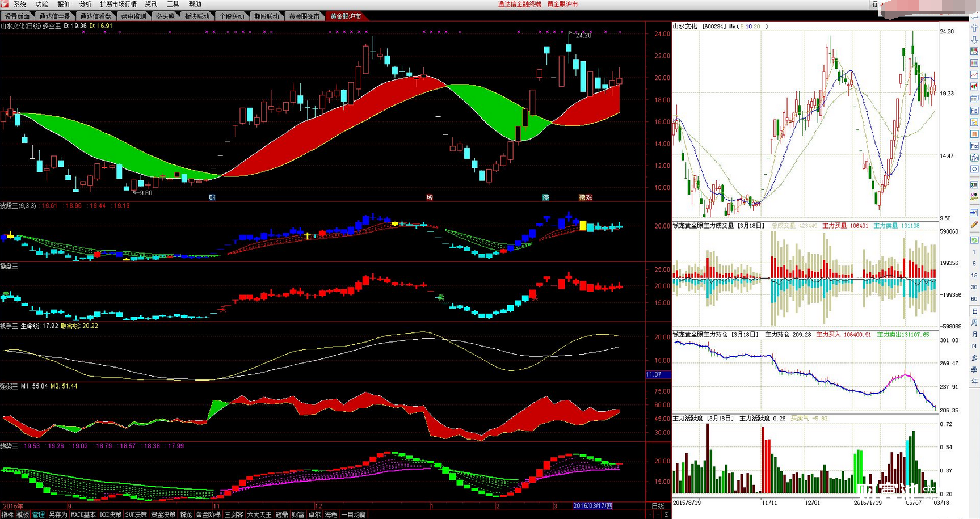Select the 周 weekly period button

tap(974, 323)
